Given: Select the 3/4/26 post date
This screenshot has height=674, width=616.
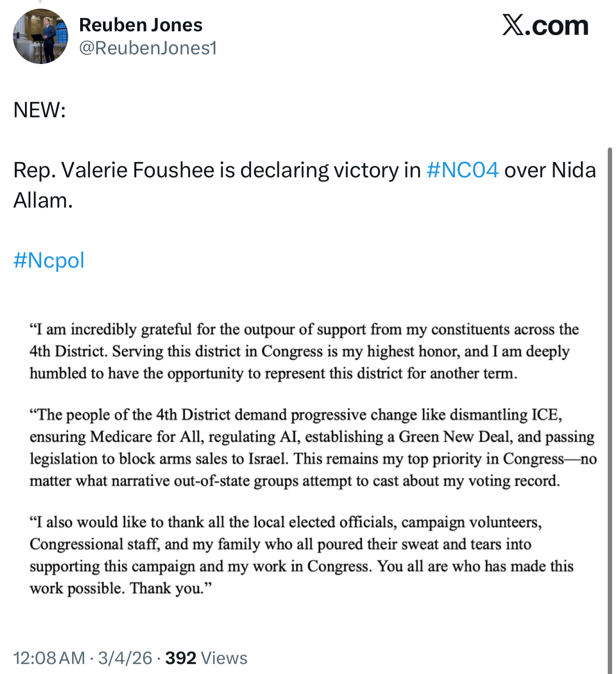Looking at the screenshot, I should point(125,658).
